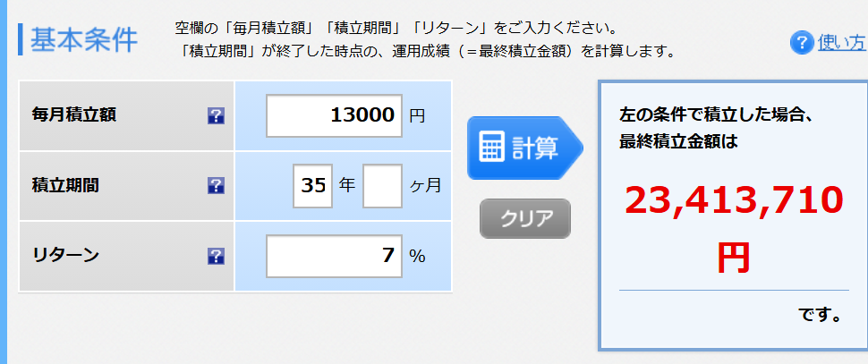Select the empty ヶ月 months field
This screenshot has height=364, width=868.
382,185
